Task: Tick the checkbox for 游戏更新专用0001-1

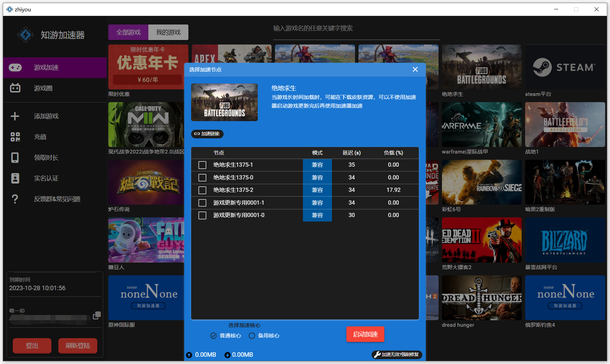Action: (202, 203)
